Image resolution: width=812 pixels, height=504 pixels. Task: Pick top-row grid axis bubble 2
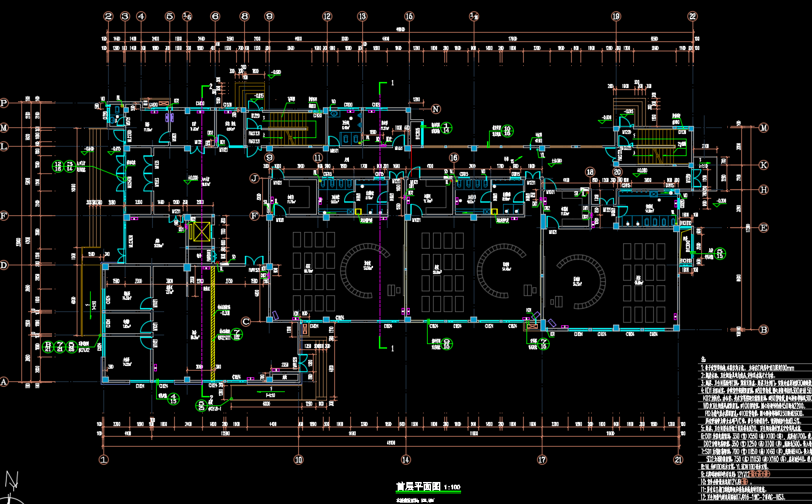tap(108, 16)
